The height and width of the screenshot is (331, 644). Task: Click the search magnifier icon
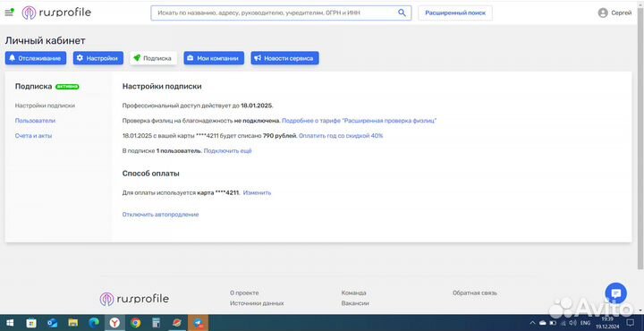(x=402, y=13)
